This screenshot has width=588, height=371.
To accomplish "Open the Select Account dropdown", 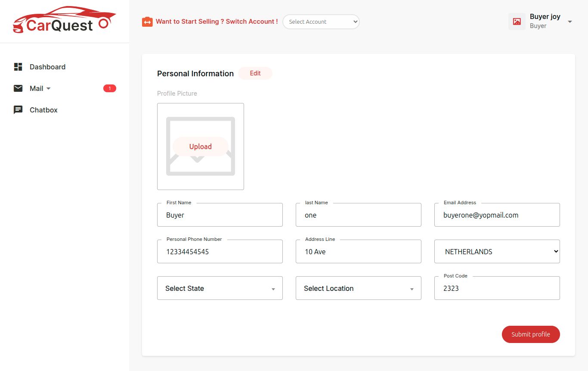I will point(321,22).
